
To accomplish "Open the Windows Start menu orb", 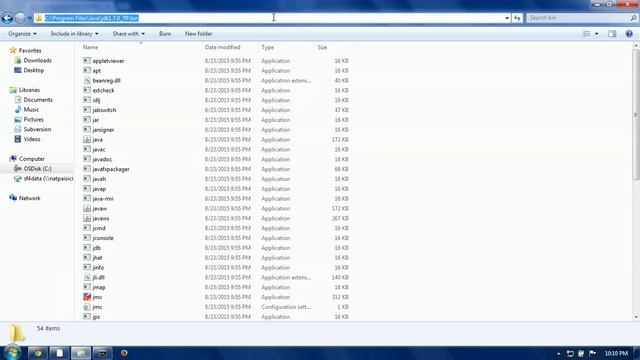I will click(x=12, y=352).
